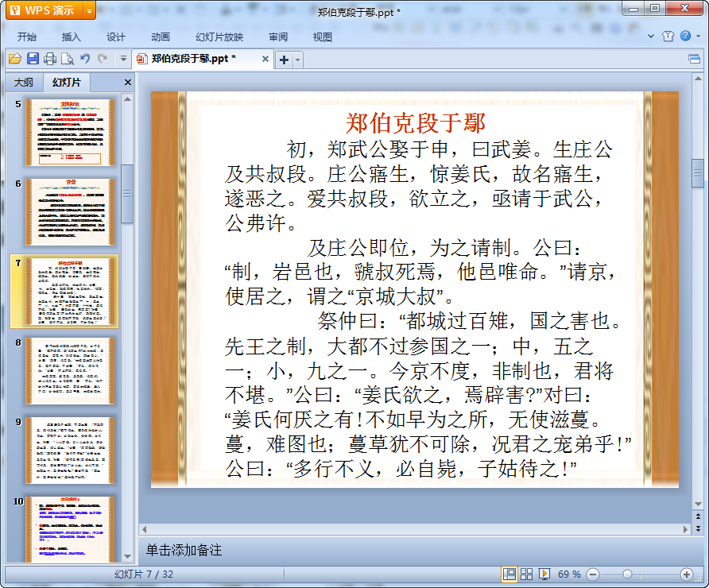
Task: Click the slide title 郑伯克段于鄢
Action: tap(415, 123)
